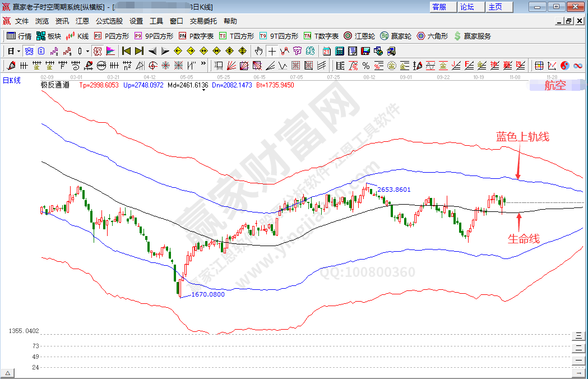The width and height of the screenshot is (588, 379).
Task: Toggle the highlighted pattern indicator button
Action: click(x=98, y=51)
